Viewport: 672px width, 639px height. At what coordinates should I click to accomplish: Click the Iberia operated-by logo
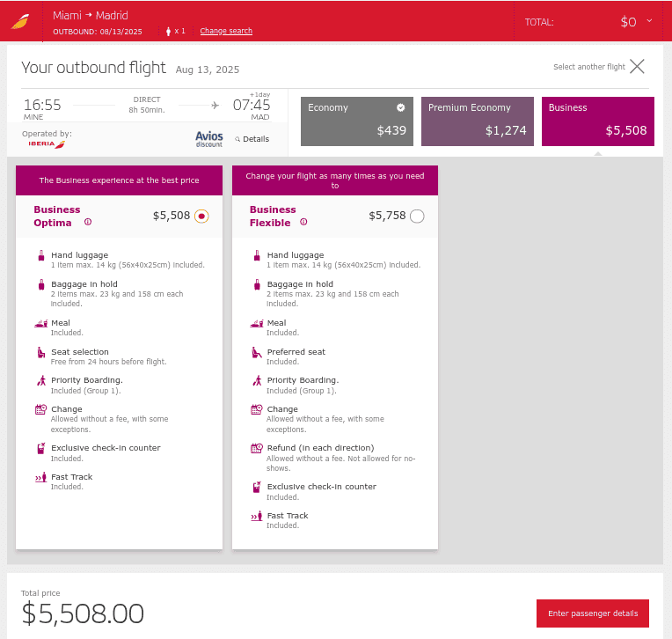coord(47,144)
